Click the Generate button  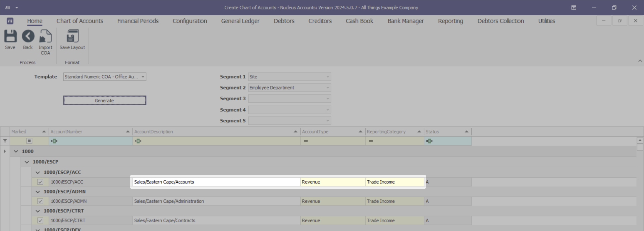click(105, 101)
